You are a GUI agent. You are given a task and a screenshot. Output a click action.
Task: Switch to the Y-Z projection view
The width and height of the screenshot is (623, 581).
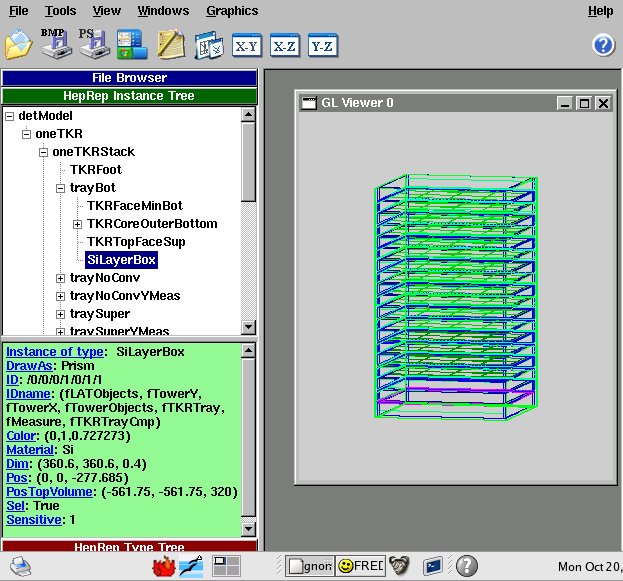point(322,45)
